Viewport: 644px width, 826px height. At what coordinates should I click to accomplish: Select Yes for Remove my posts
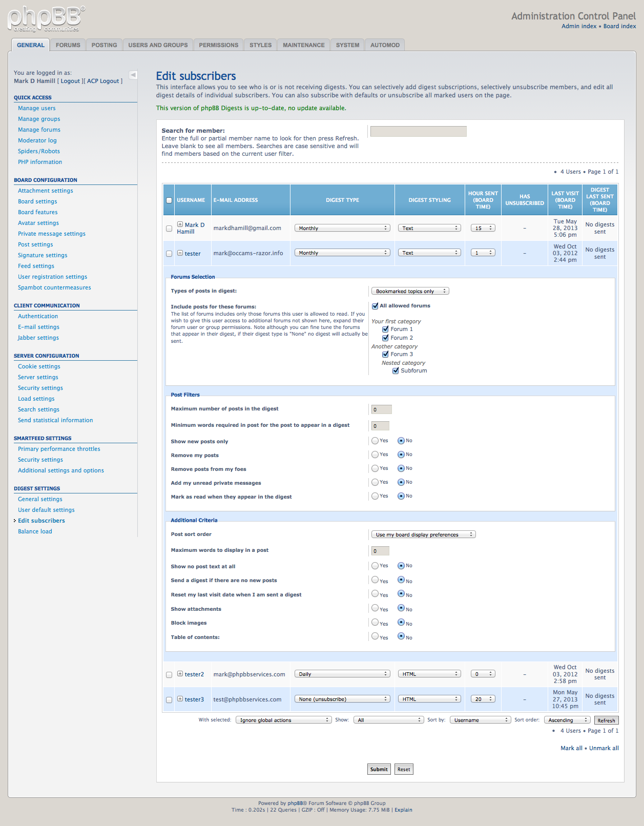click(375, 455)
